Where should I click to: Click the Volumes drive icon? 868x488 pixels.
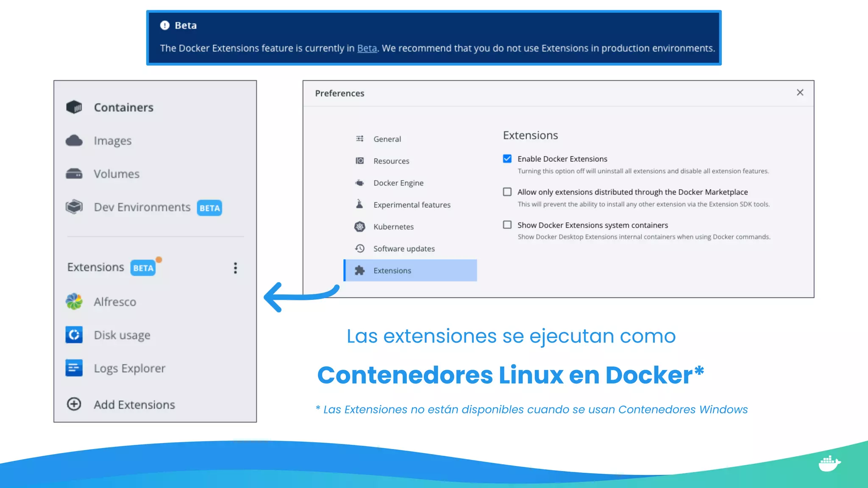(x=74, y=174)
